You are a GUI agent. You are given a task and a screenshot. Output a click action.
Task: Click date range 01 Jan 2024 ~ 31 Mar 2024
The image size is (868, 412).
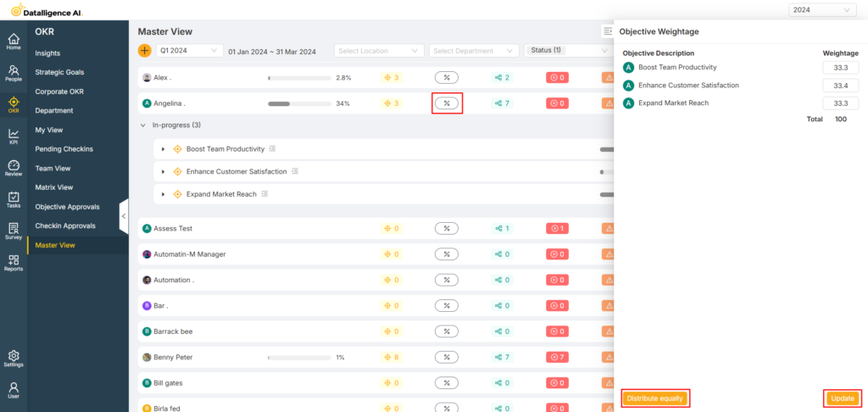coord(272,52)
